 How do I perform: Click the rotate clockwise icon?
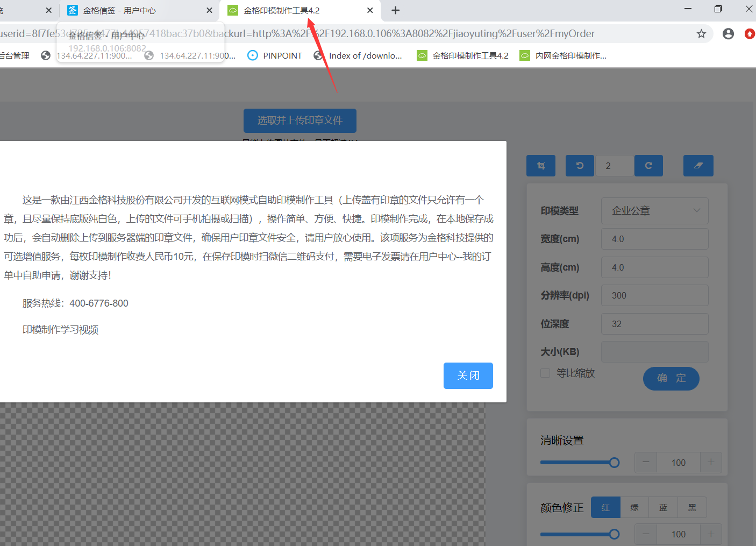tap(648, 166)
